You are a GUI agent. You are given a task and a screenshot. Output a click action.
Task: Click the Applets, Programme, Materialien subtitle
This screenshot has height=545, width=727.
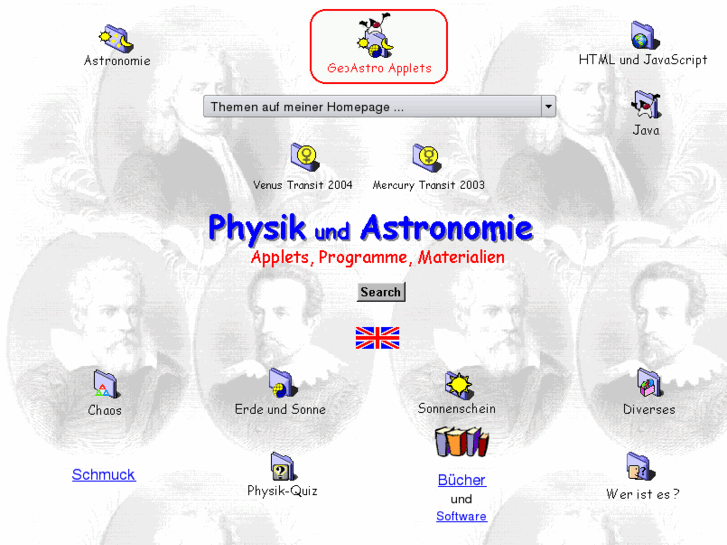pos(377,257)
